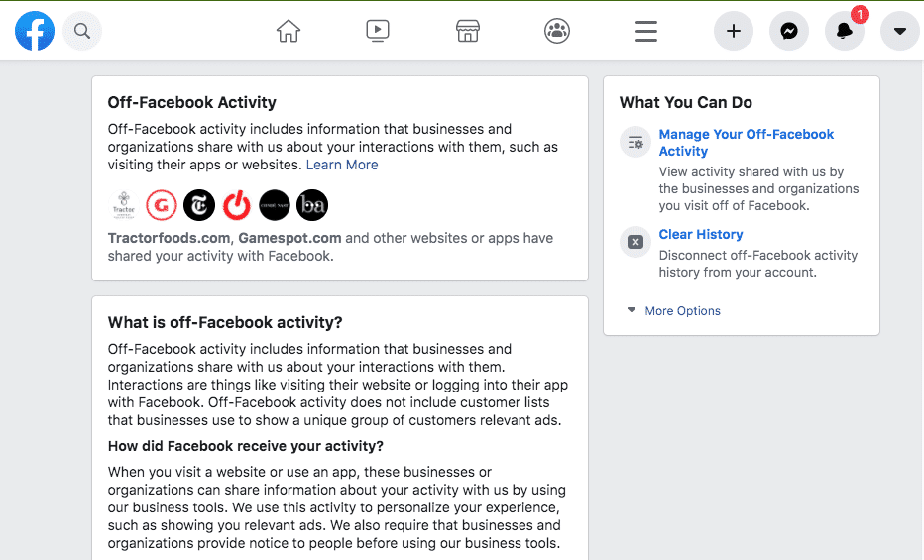Go to the Home tab icon
Viewport: 924px width, 560px height.
(289, 32)
